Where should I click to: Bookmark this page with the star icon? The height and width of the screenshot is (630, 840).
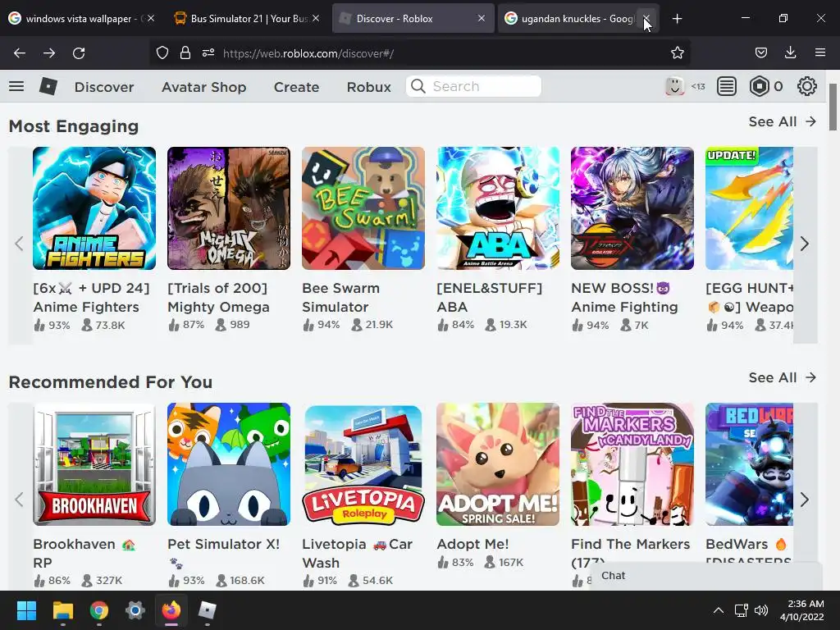pyautogui.click(x=677, y=53)
